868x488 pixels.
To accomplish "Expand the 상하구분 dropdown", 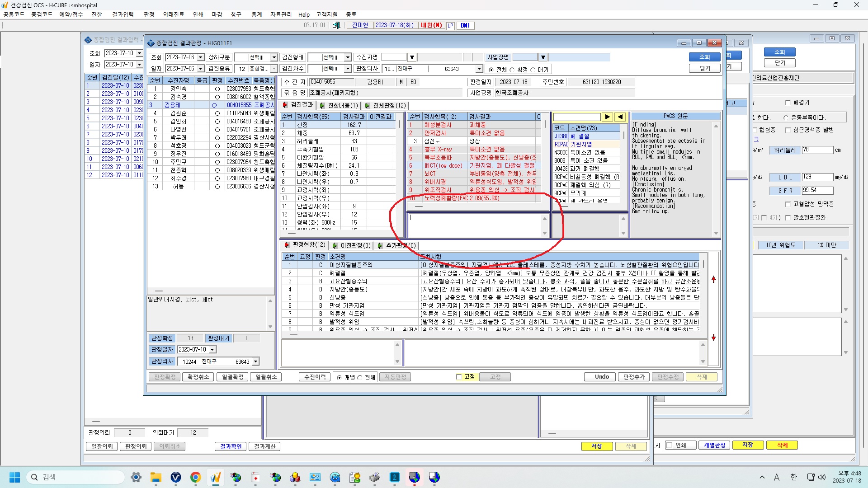I will tap(274, 57).
